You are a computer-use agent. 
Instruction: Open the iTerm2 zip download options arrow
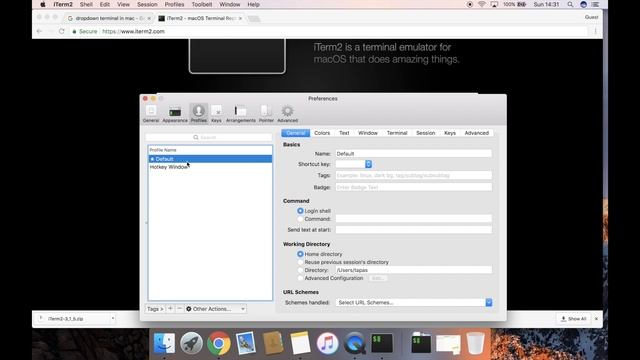113,318
